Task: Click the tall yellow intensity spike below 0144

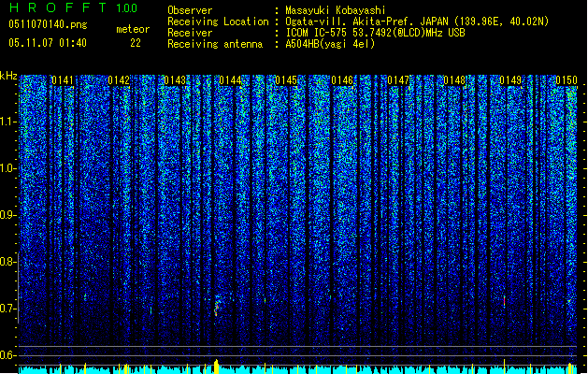Action: [x=216, y=367]
